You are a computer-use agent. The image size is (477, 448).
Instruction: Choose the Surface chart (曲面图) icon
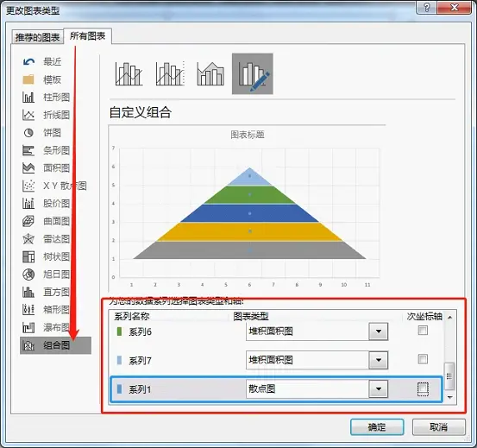pos(28,221)
